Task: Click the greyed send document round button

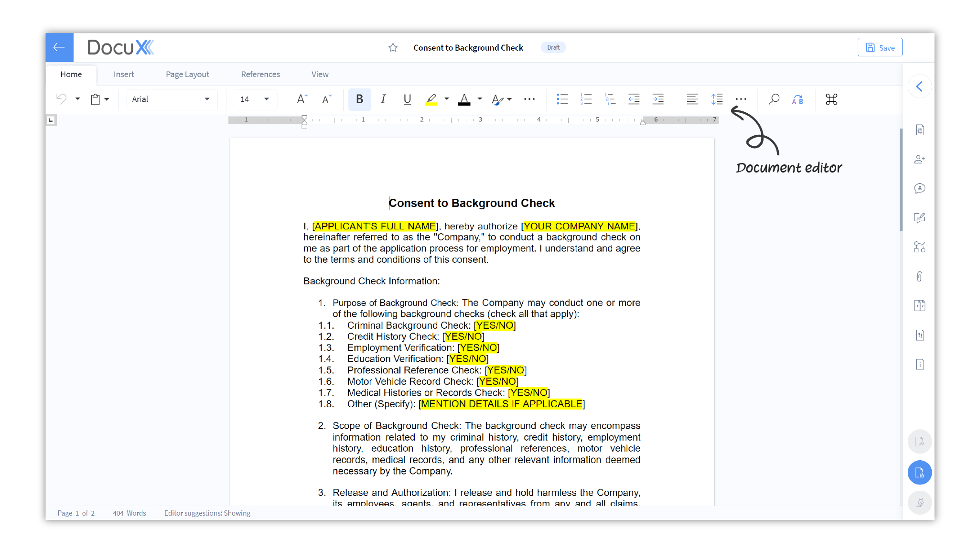Action: point(920,442)
